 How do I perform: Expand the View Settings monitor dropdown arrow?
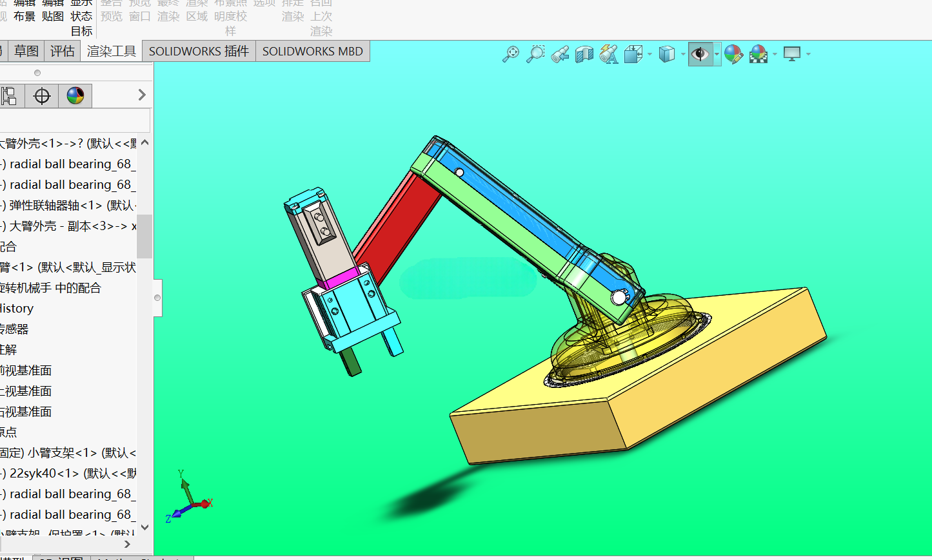tap(808, 54)
